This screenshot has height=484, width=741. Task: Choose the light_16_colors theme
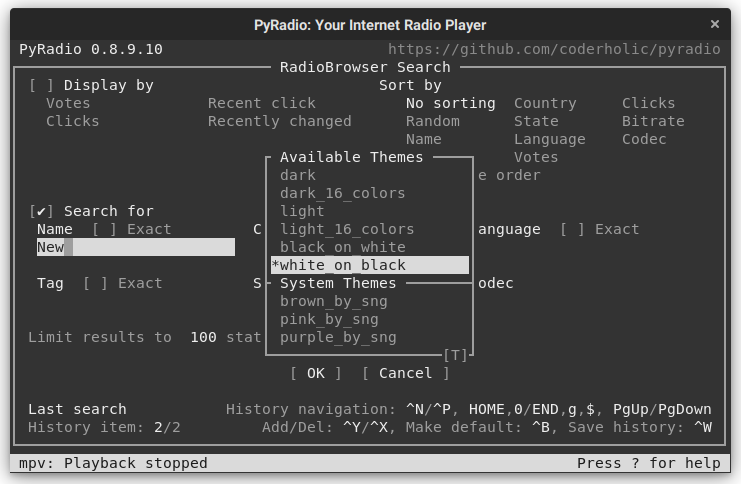coord(347,229)
